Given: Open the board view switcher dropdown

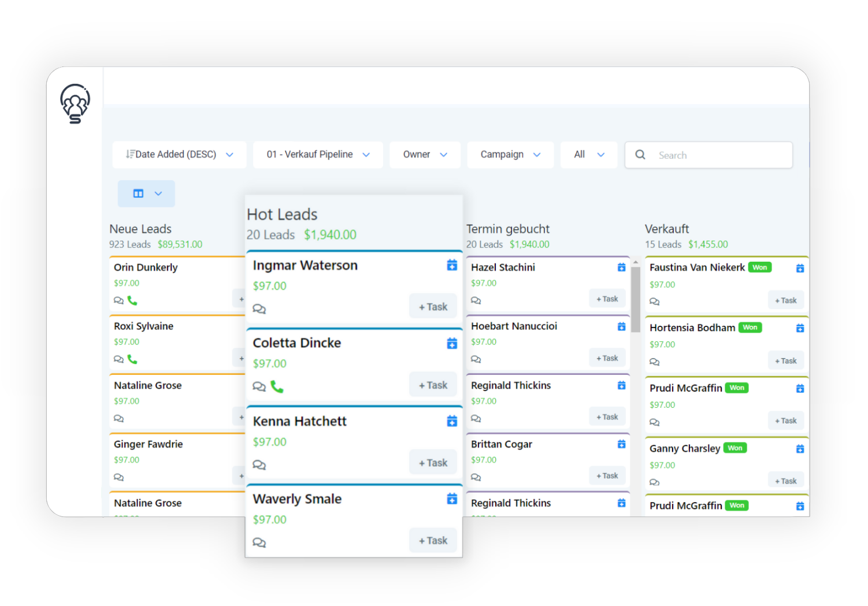Looking at the screenshot, I should [x=146, y=194].
